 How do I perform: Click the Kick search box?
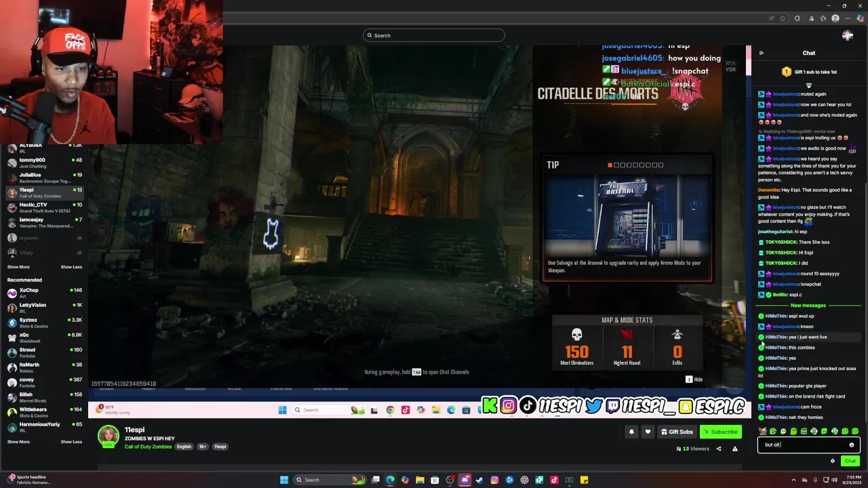point(434,35)
